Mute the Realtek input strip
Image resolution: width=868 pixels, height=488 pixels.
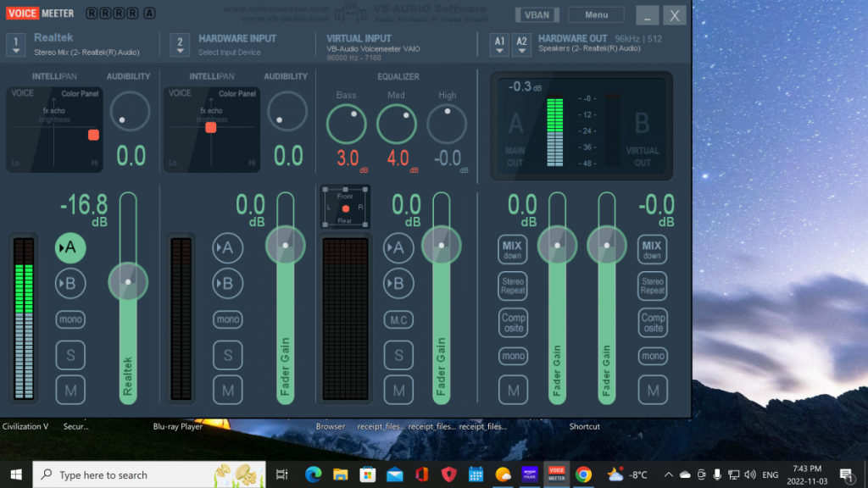click(x=70, y=391)
